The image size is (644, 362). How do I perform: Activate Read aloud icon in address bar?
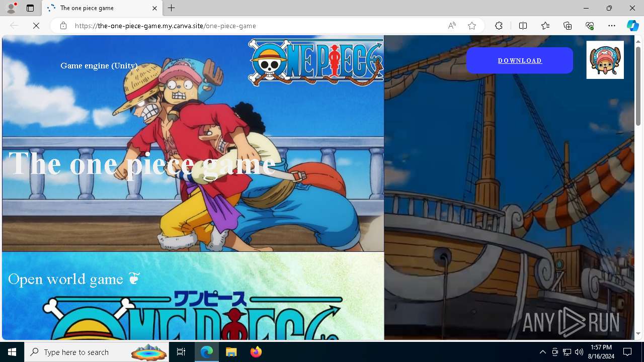[452, 26]
